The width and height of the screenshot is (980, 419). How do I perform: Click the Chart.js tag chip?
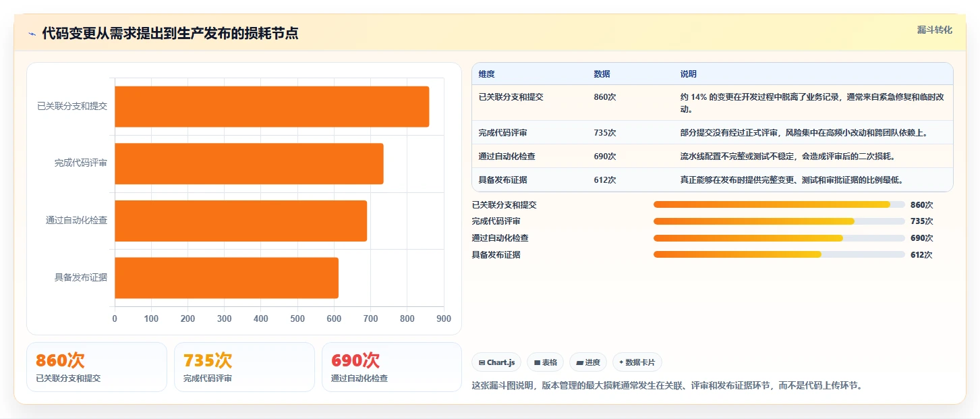(x=496, y=362)
